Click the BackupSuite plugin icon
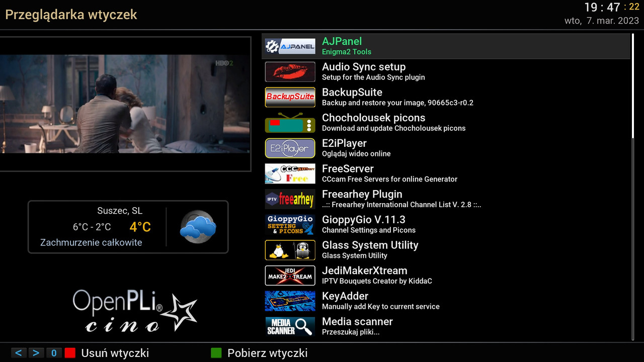Screen dimensions: 644x362 tap(290, 97)
